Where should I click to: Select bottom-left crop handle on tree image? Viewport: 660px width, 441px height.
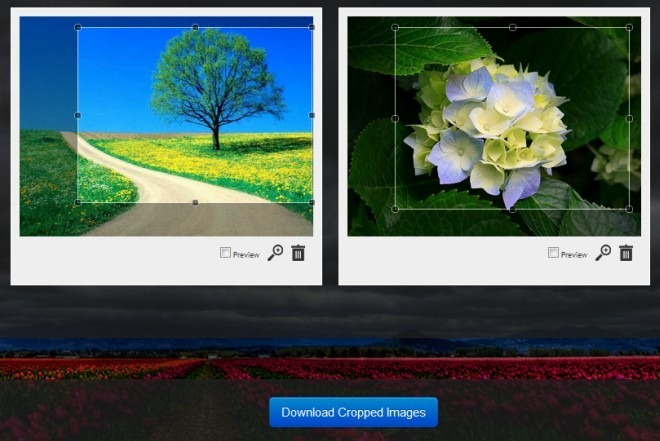point(77,202)
